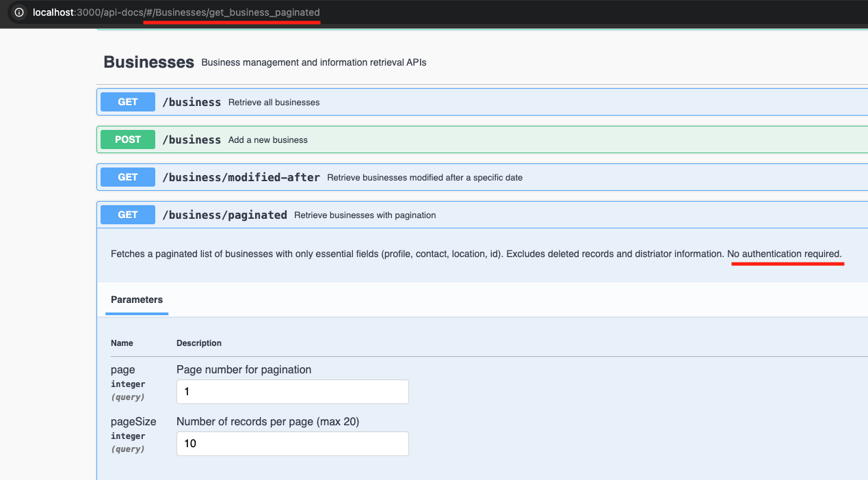Open the /business path beside the GET badge
868x480 pixels.
point(191,102)
